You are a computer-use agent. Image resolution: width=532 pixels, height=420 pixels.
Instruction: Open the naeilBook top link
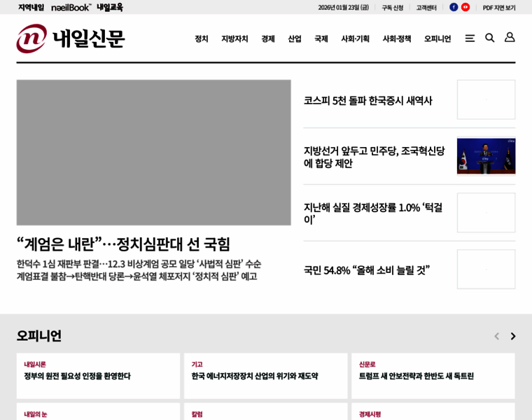71,8
